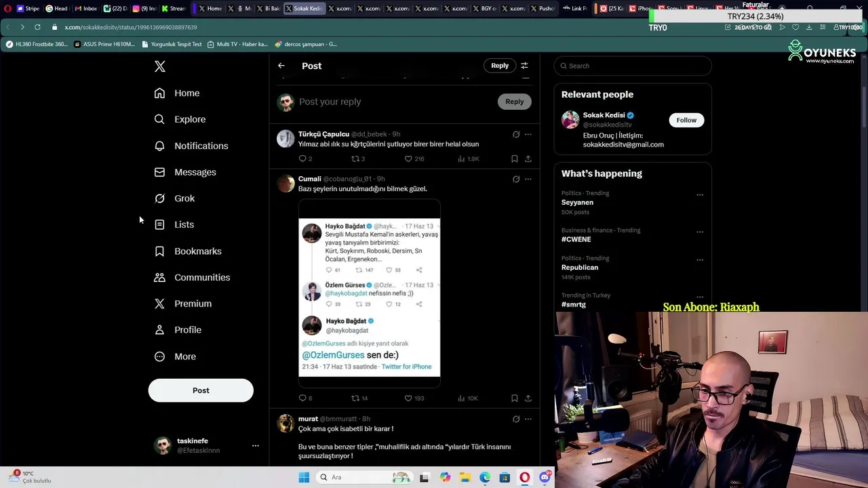Screen dimensions: 868x488
Task: Click Grok icon on murat's post
Action: [516, 419]
